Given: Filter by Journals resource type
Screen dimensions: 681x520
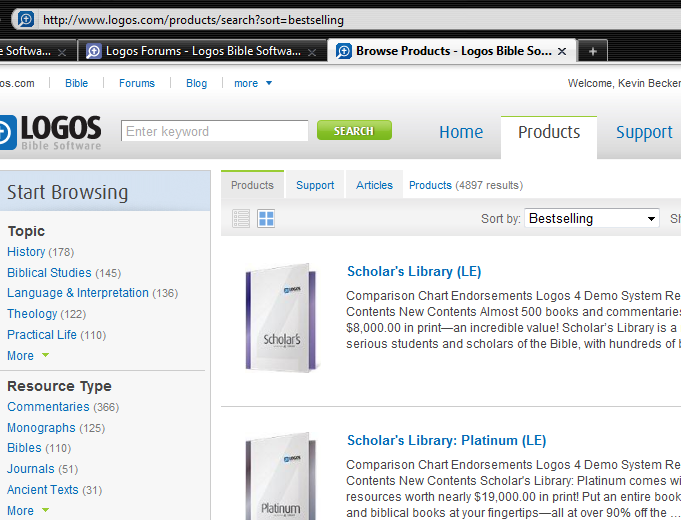Looking at the screenshot, I should tap(30, 469).
